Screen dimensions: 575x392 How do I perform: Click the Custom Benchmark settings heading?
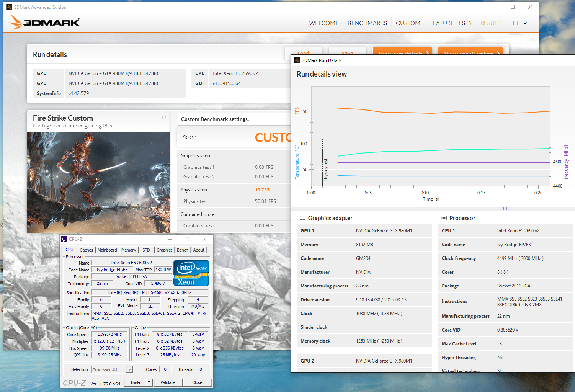click(215, 119)
